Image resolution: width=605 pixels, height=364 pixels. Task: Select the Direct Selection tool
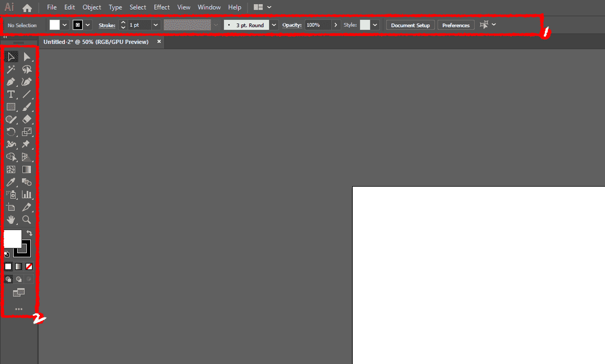27,56
